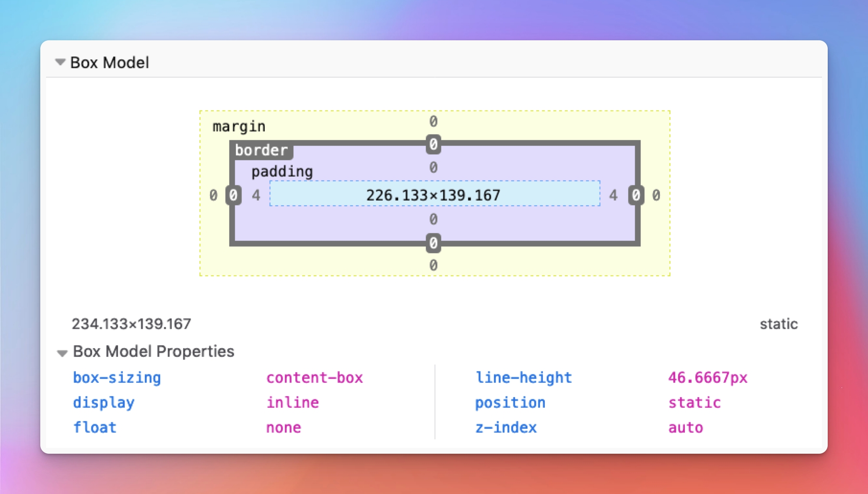The height and width of the screenshot is (494, 868).
Task: Change the padding-right value of 4
Action: [613, 195]
